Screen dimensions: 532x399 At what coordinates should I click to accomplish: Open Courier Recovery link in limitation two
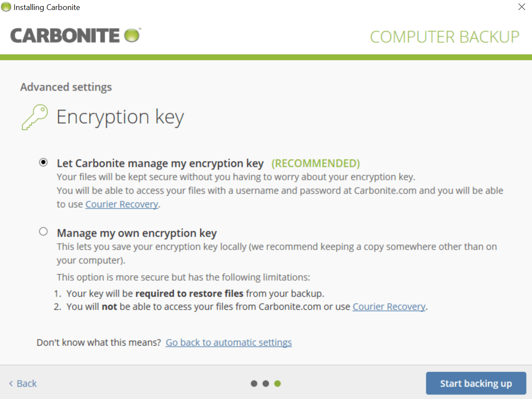(x=389, y=306)
